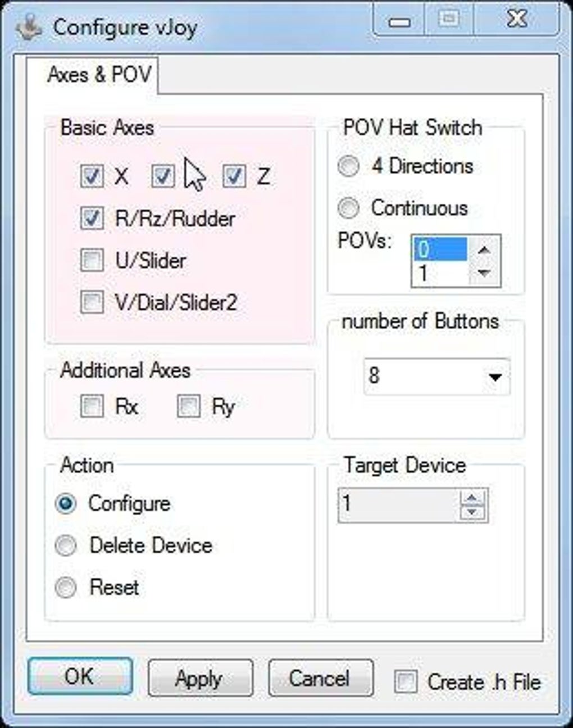Image resolution: width=573 pixels, height=728 pixels.
Task: Click the Cancel button
Action: pos(320,678)
